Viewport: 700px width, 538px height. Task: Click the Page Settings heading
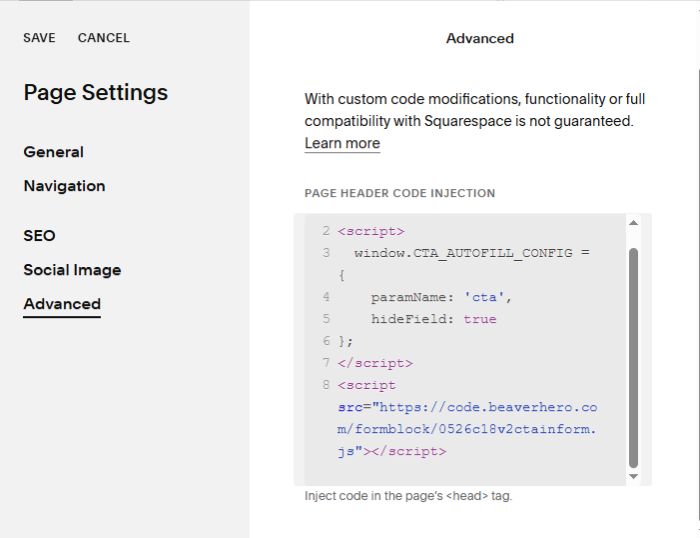point(96,92)
